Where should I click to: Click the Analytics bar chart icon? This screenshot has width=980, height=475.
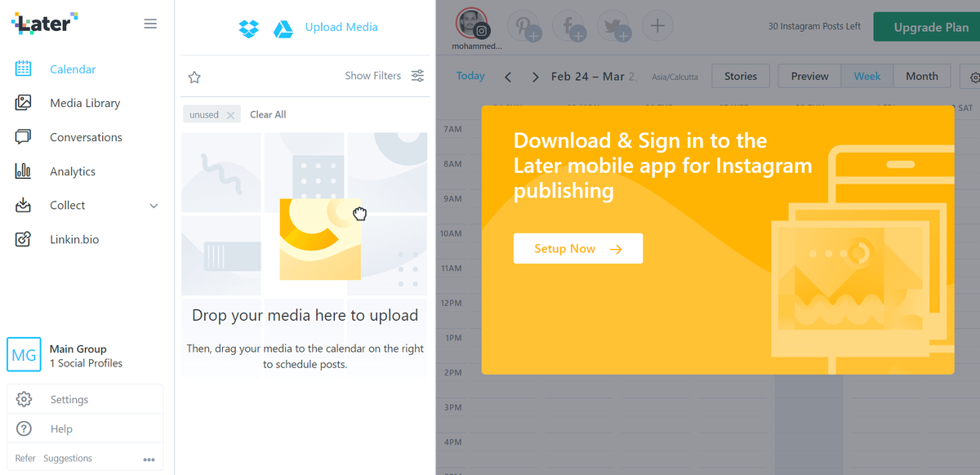tap(24, 171)
